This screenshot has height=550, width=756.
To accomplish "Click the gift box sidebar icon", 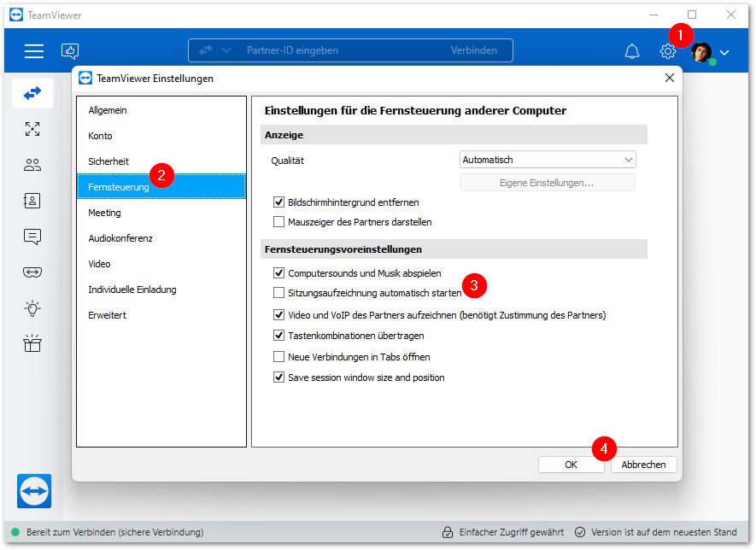I will tap(32, 343).
